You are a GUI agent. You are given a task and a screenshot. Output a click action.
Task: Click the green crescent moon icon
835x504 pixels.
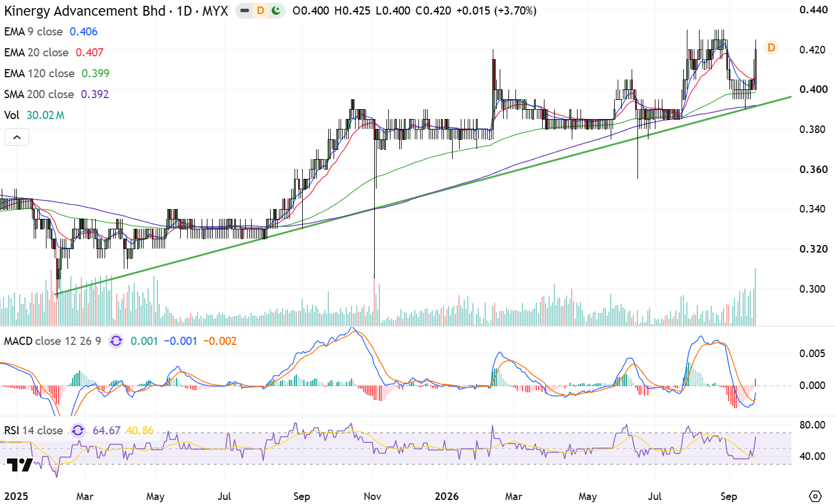[276, 10]
